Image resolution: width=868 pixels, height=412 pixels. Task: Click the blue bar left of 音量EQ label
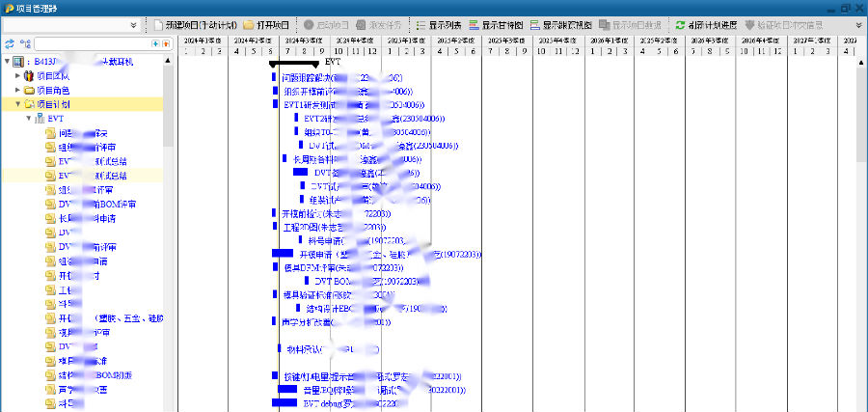[x=287, y=389]
